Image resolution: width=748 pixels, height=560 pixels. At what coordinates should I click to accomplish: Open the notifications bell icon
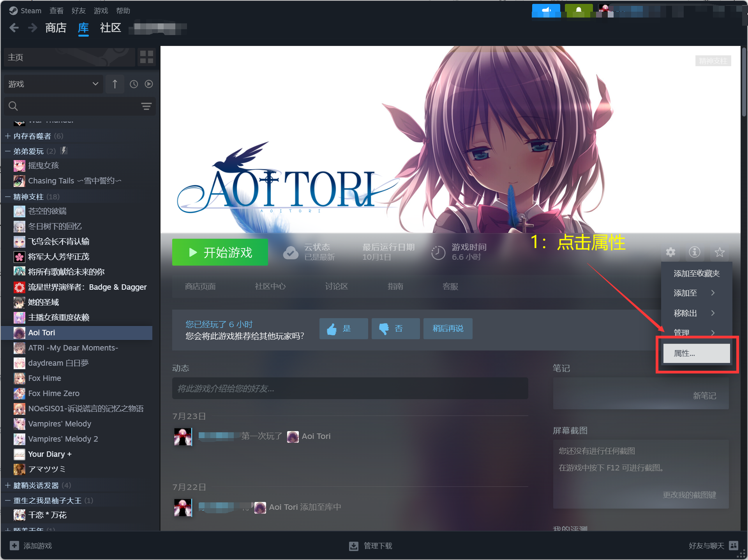579,11
